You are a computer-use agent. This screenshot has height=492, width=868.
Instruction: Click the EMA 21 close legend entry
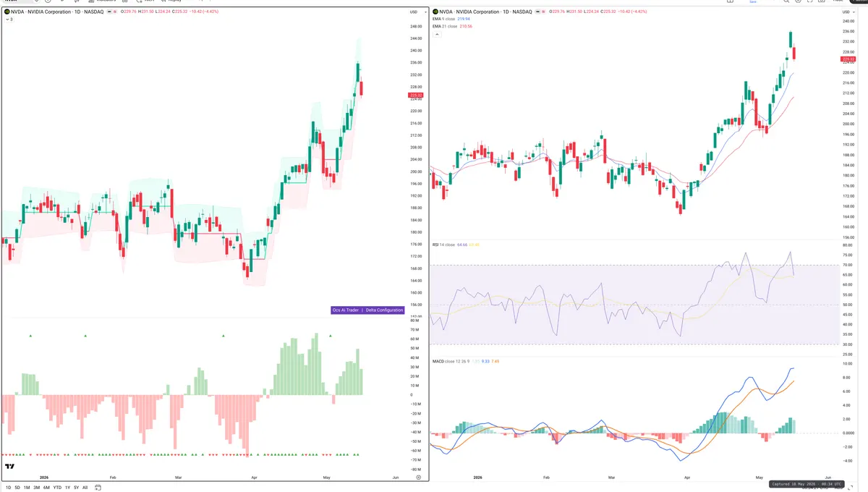[x=446, y=26]
